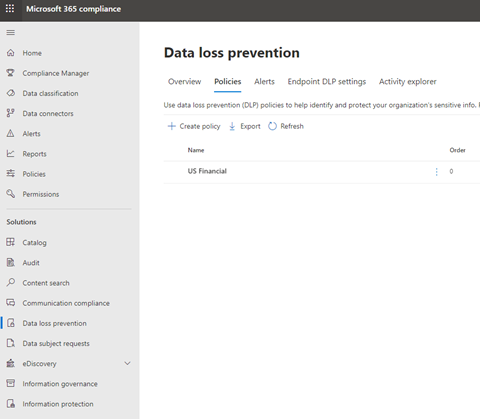Open Compliance Manager link
Viewport: 480px width, 419px height.
56,73
